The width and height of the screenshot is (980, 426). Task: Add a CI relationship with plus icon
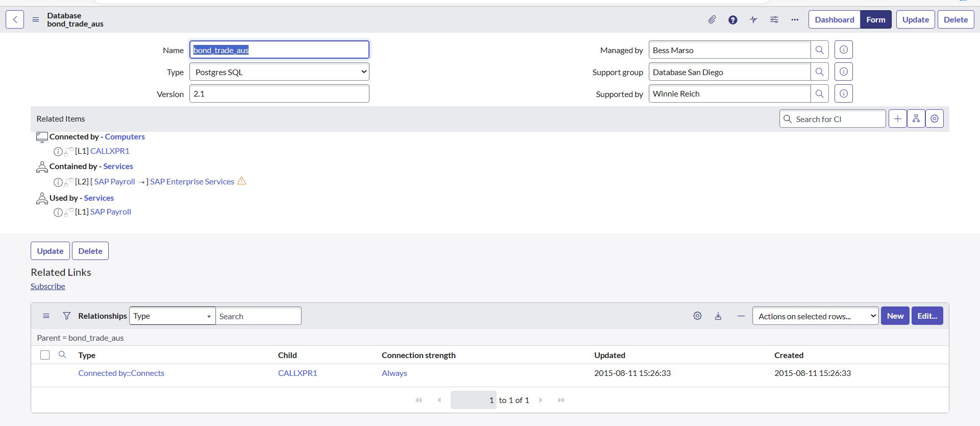[x=897, y=119]
